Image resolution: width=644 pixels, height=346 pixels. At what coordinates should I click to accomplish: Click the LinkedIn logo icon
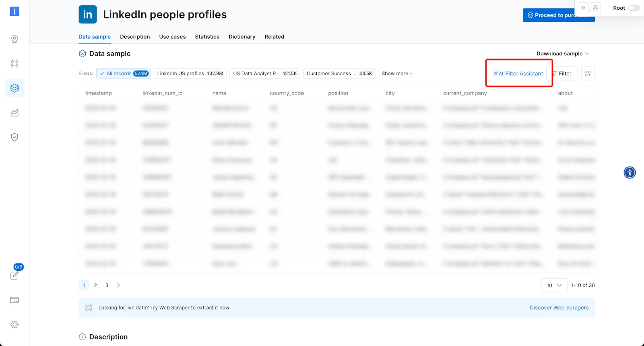point(88,15)
